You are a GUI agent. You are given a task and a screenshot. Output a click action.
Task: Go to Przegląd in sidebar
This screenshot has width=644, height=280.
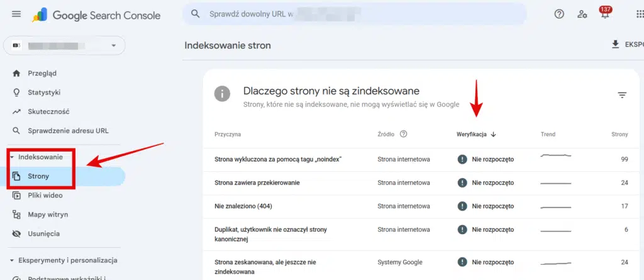[x=42, y=73]
